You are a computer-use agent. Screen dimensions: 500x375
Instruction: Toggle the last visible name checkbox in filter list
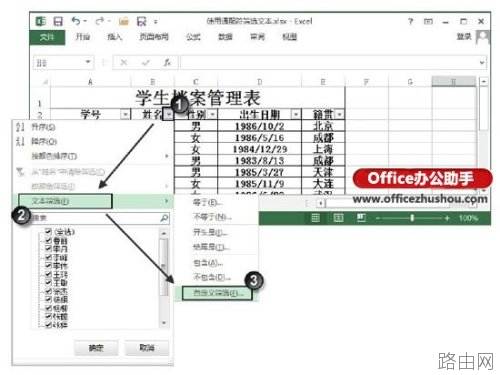click(48, 324)
